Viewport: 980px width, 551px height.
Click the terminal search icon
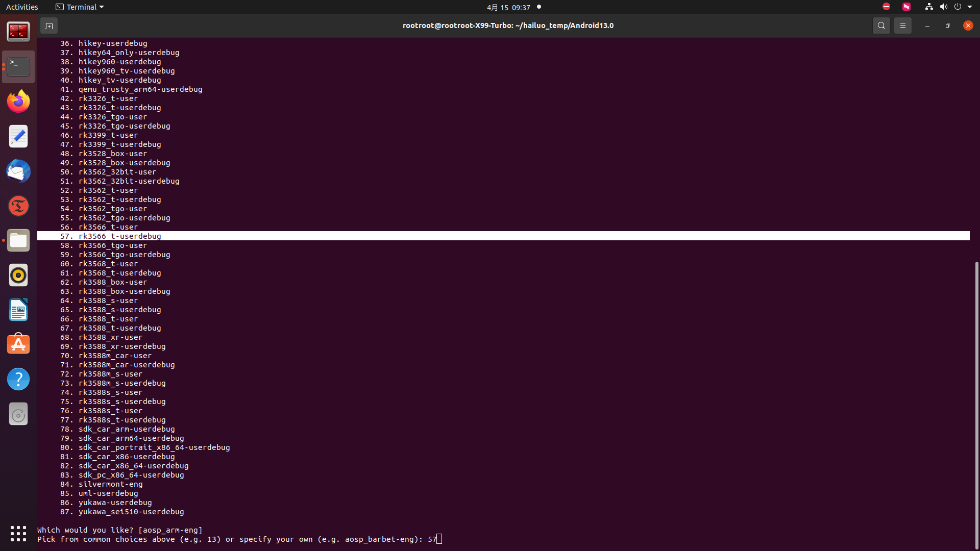point(881,26)
